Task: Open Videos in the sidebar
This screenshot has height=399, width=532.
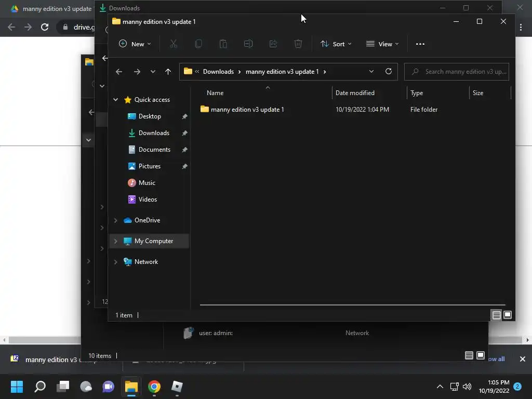Action: tap(148, 199)
